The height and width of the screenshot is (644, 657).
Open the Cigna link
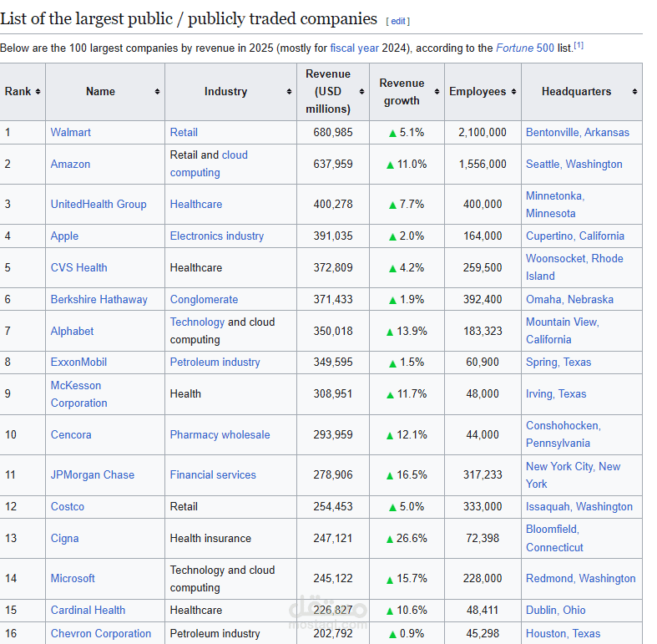[x=64, y=539]
